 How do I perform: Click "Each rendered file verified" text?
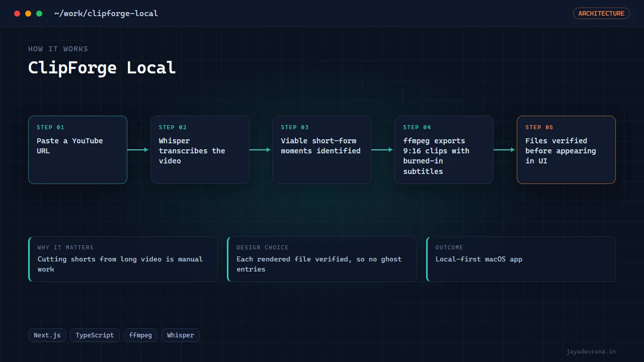coord(294,259)
